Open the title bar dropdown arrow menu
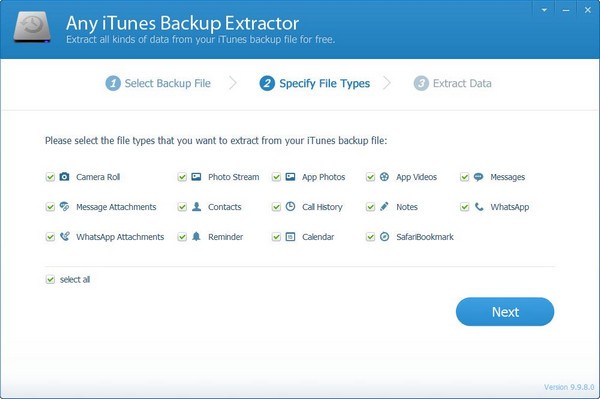The height and width of the screenshot is (399, 600). (544, 10)
